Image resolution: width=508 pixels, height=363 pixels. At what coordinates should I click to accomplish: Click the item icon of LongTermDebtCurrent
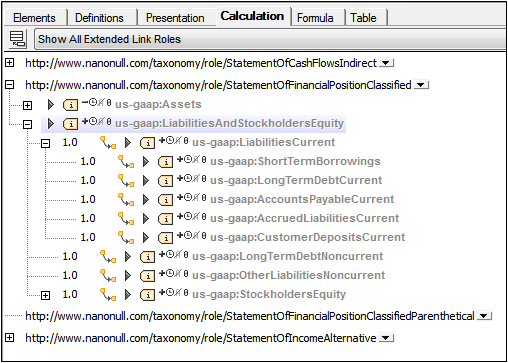pos(165,181)
